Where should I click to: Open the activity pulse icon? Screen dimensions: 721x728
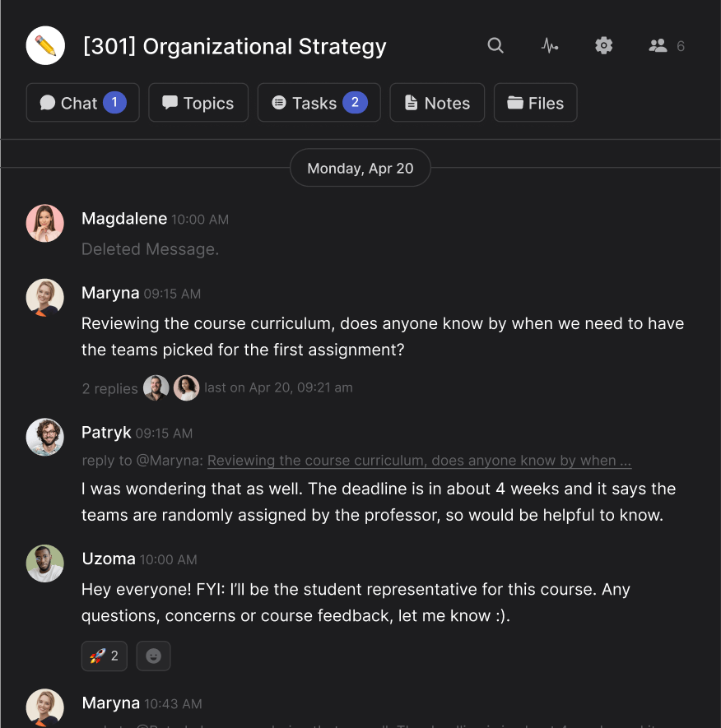(549, 46)
